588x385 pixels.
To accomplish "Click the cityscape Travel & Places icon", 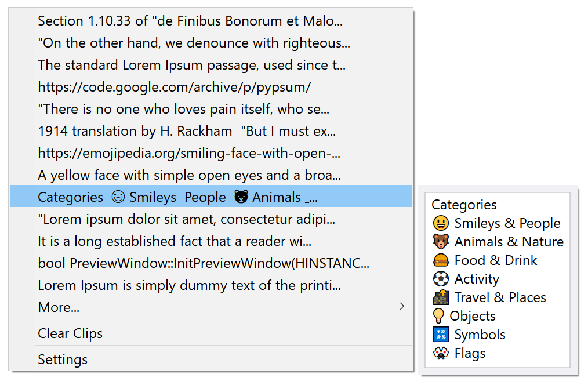I will [x=441, y=297].
